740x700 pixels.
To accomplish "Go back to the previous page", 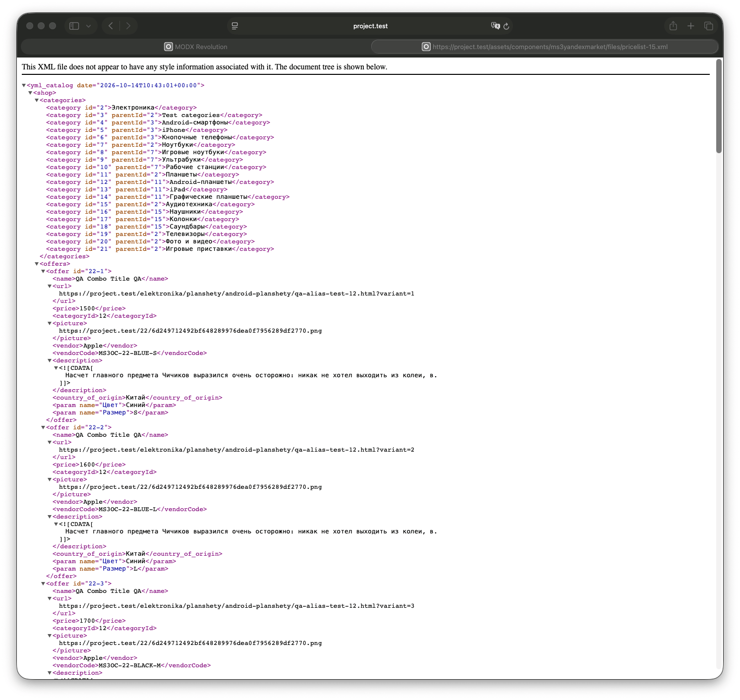I will (x=111, y=26).
